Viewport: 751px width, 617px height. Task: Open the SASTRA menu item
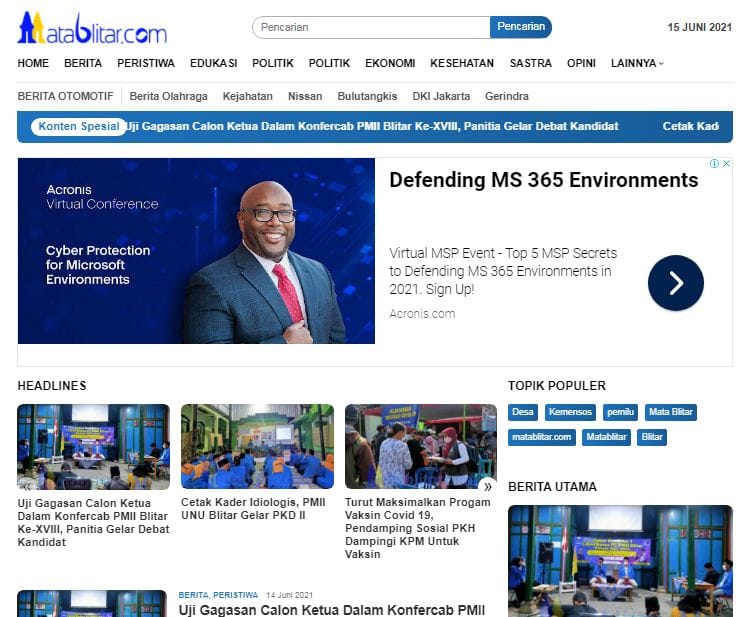[x=531, y=63]
